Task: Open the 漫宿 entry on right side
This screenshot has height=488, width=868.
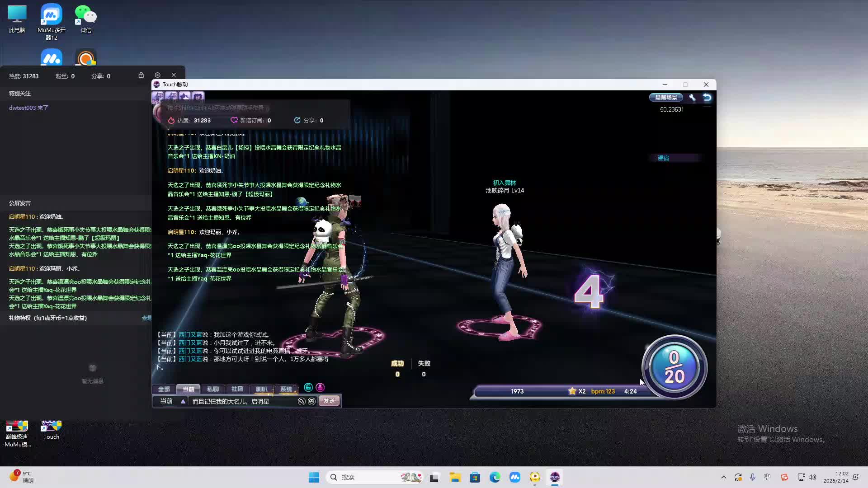Action: 663,158
